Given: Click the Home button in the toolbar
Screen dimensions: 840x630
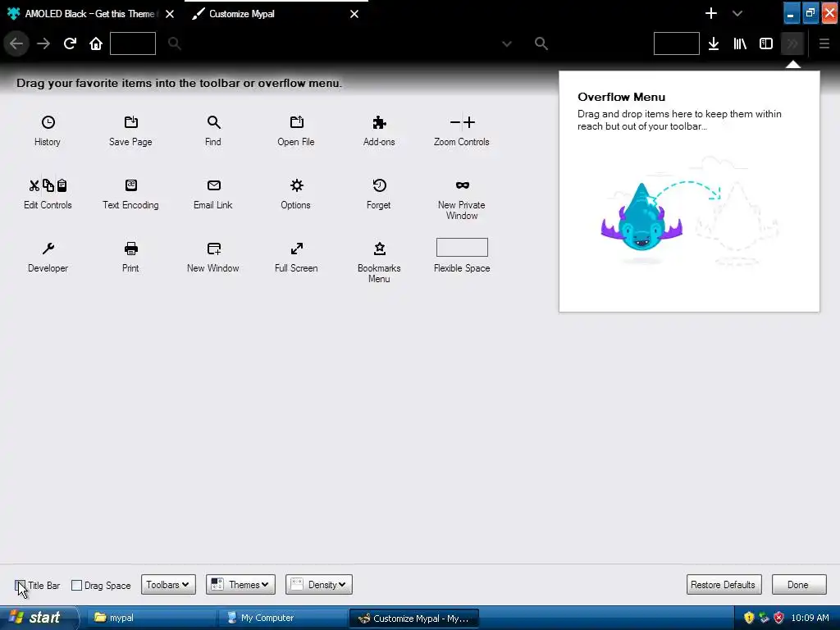Looking at the screenshot, I should (96, 43).
